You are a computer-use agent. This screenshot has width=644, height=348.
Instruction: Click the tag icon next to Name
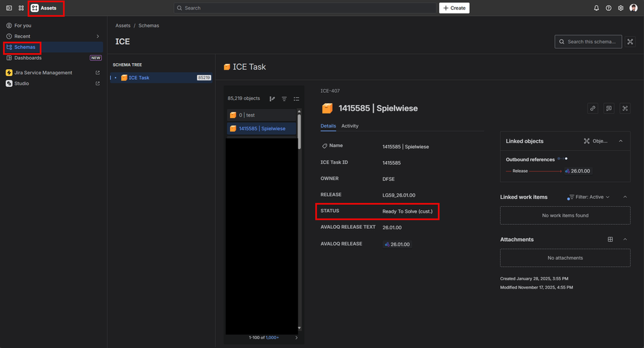pyautogui.click(x=324, y=146)
